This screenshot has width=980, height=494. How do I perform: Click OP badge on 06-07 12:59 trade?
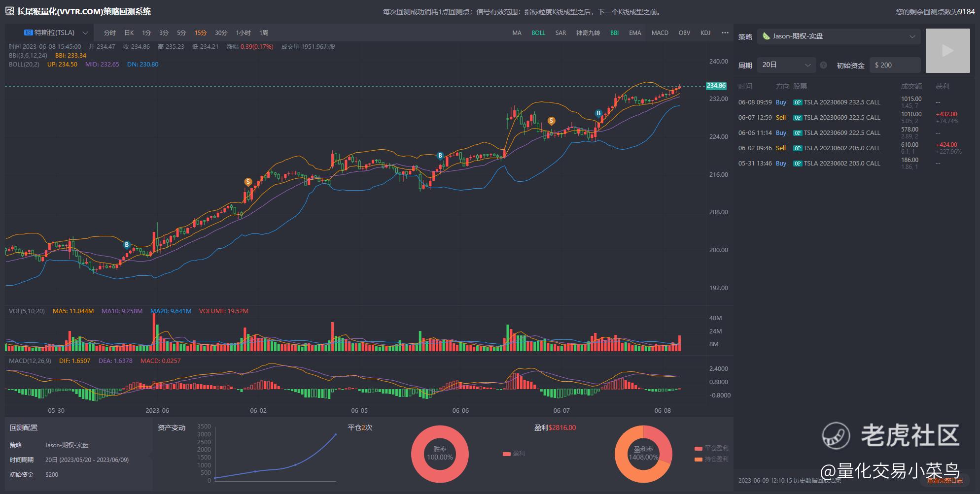(797, 118)
